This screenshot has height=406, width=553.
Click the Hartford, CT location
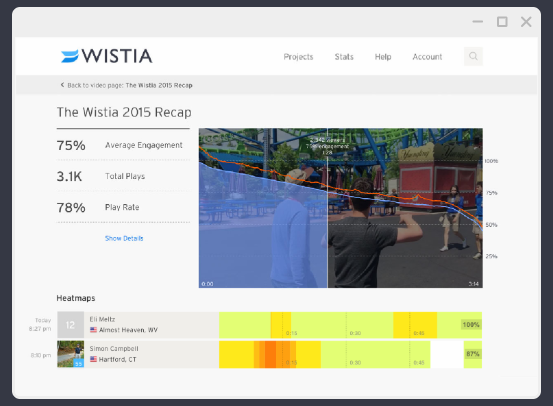click(117, 359)
